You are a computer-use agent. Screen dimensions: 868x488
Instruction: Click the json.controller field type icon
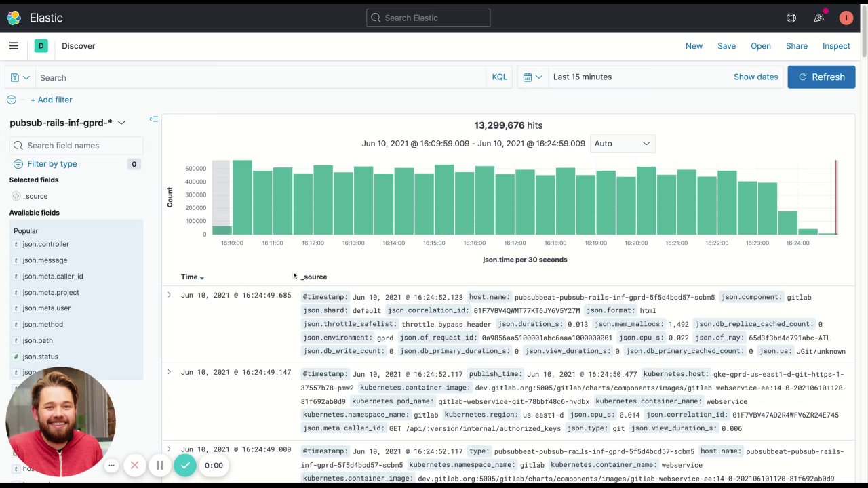coord(16,244)
